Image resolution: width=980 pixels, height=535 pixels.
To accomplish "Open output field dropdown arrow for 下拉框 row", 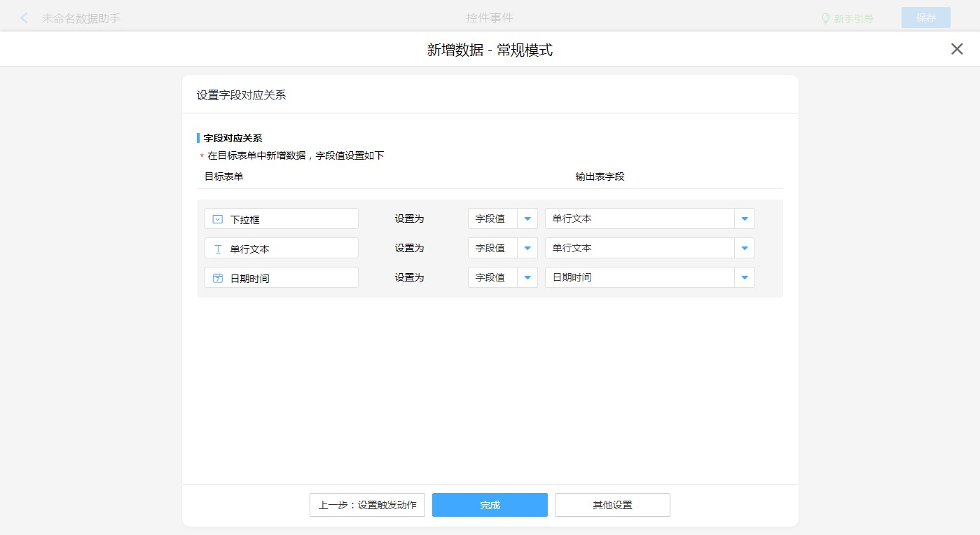I will (x=745, y=218).
